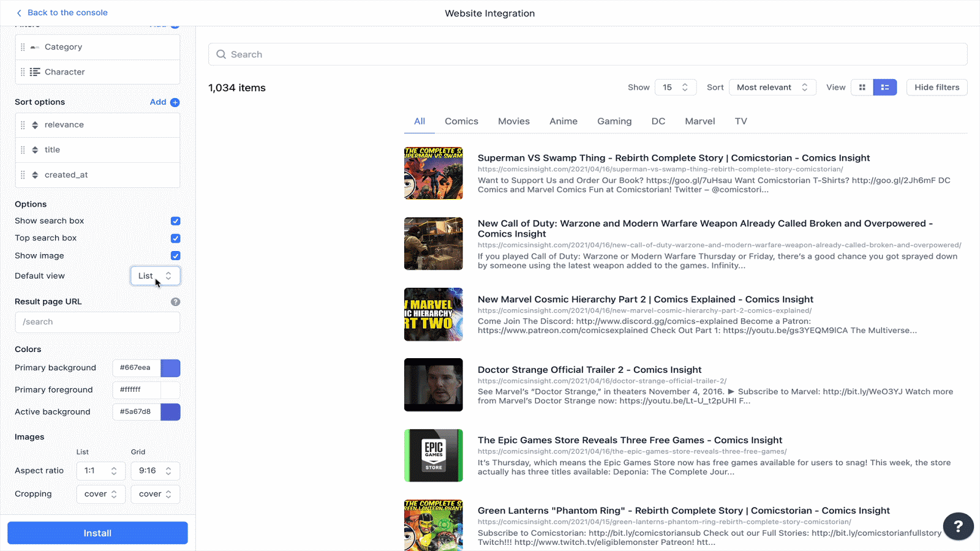This screenshot has height=551, width=980.
Task: Toggle Show search box checkbox
Action: pos(176,221)
